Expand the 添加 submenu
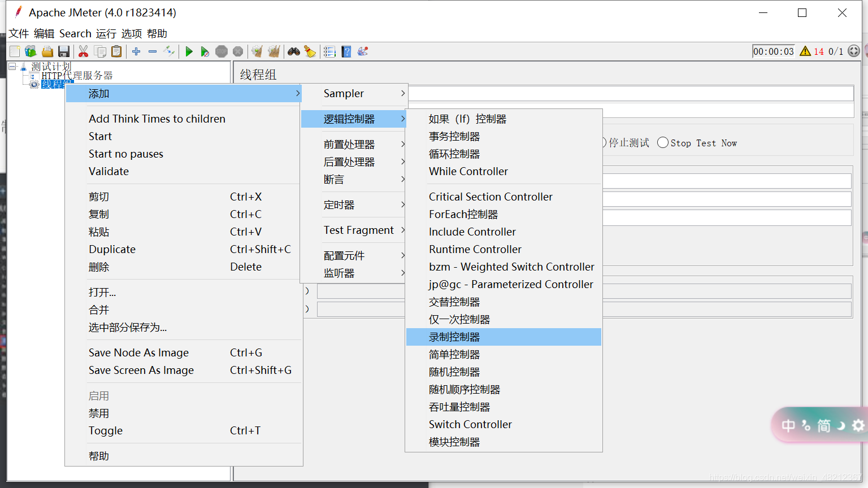 click(184, 93)
